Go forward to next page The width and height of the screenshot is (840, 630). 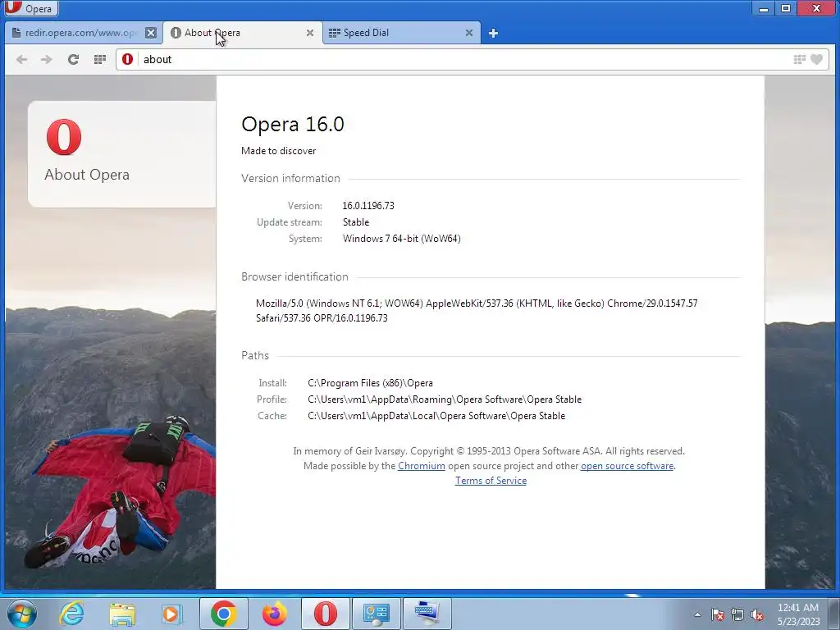47,59
